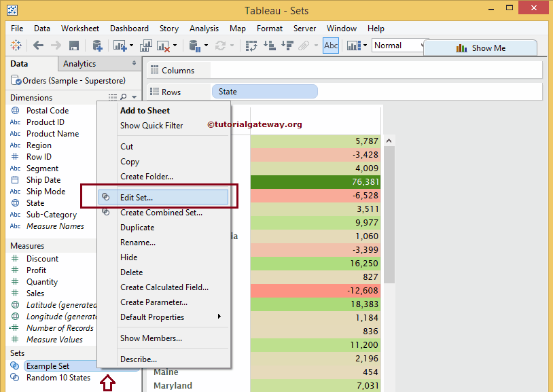The height and width of the screenshot is (392, 553).
Task: Select Create Calculated Field... menu entry
Action: point(164,287)
